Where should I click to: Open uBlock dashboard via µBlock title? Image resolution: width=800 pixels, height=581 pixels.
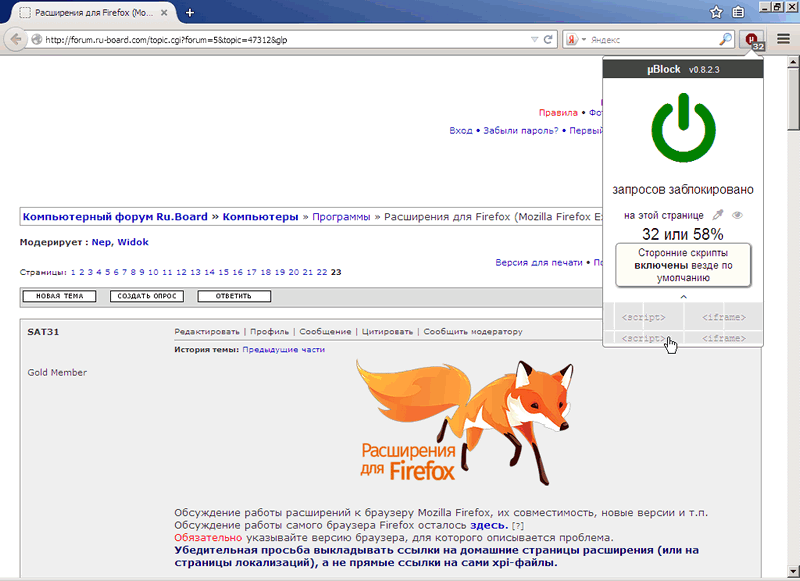664,69
